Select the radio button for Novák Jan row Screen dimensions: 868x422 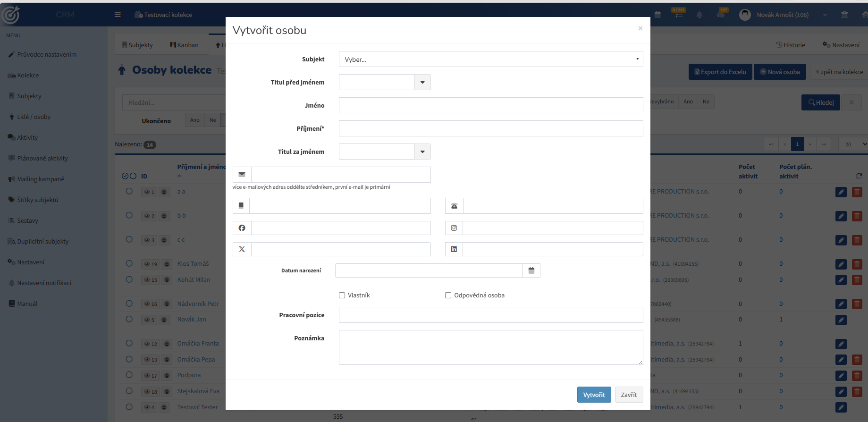coord(129,320)
